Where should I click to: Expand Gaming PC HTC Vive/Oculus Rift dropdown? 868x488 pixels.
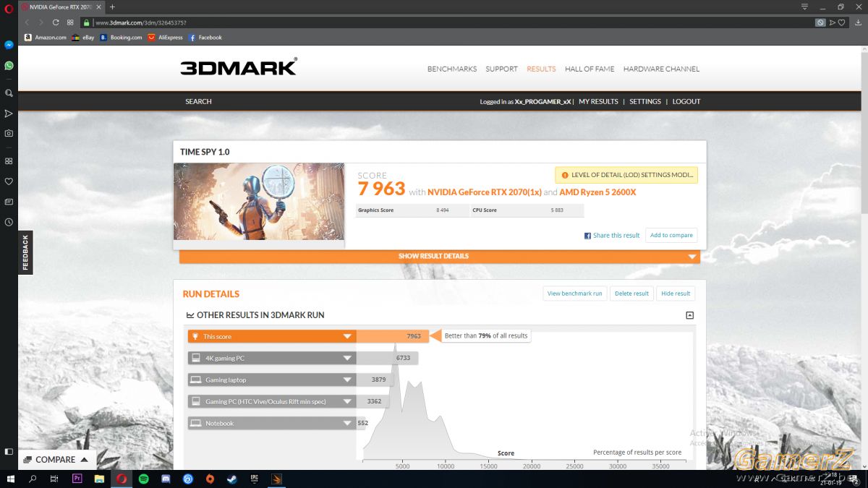[348, 401]
